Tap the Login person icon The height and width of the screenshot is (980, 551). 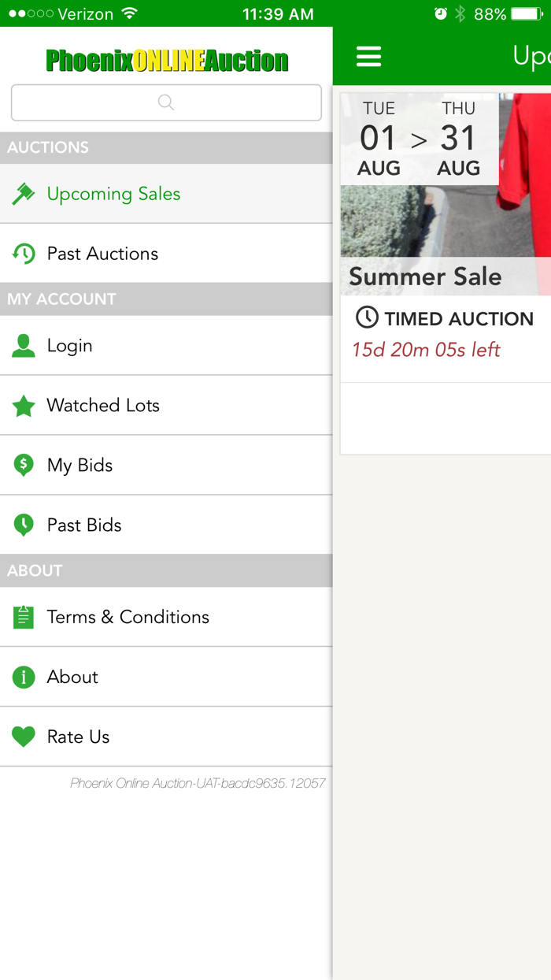24,345
